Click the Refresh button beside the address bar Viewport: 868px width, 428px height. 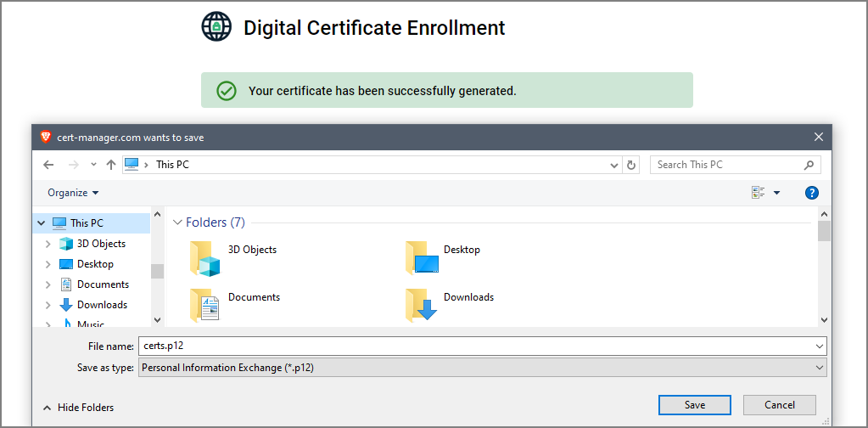point(630,165)
